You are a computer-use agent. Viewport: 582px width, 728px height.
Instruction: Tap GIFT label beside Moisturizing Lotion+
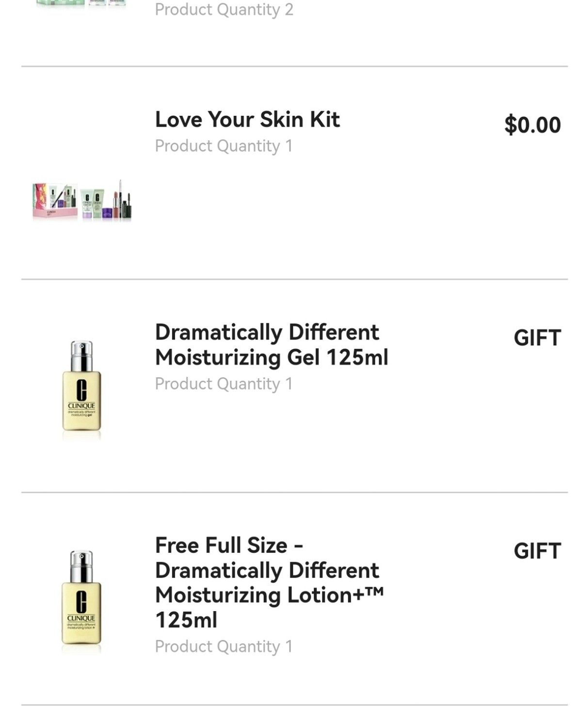pos(537,551)
